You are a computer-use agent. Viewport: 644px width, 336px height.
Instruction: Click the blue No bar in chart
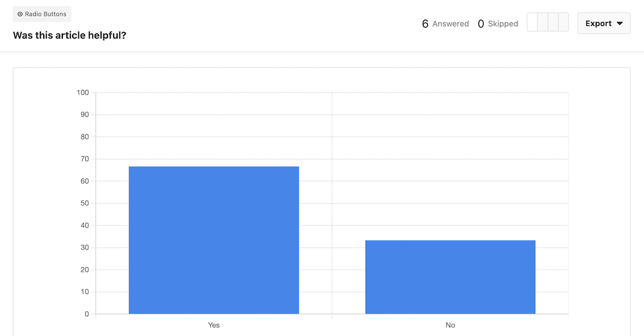coord(450,277)
